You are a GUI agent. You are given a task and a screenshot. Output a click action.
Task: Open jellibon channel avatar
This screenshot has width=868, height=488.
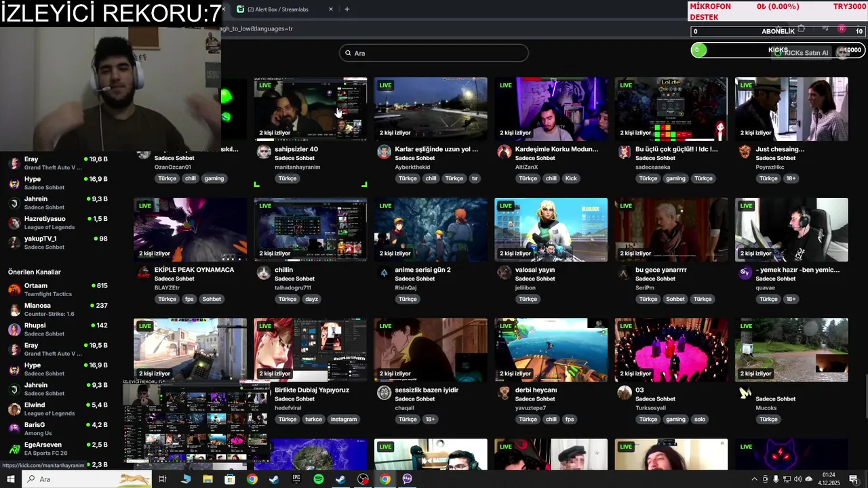(505, 272)
